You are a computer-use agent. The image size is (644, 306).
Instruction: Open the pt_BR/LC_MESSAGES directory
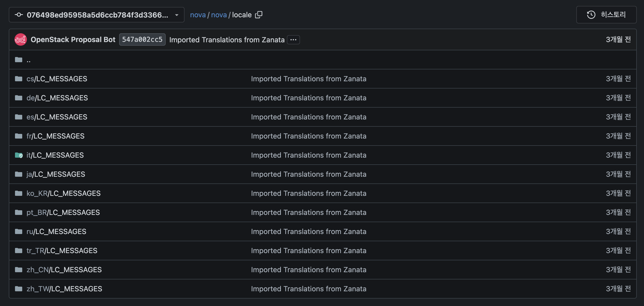click(x=63, y=212)
